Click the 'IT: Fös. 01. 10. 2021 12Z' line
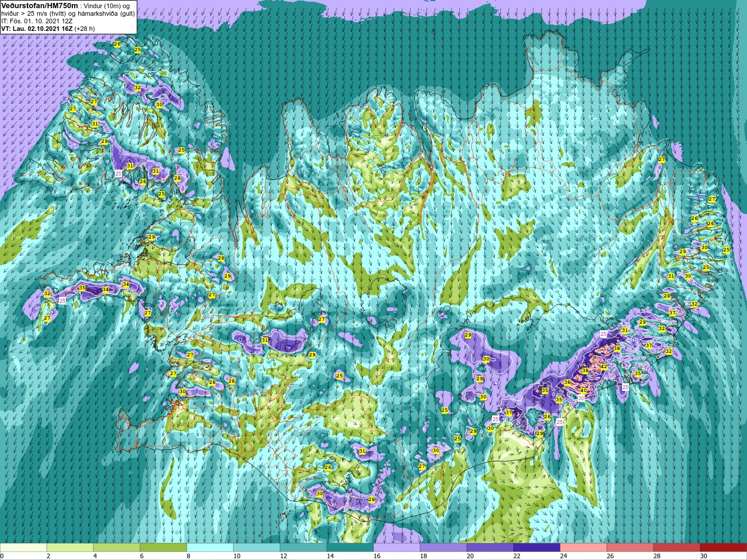The image size is (747, 560). pos(37,21)
